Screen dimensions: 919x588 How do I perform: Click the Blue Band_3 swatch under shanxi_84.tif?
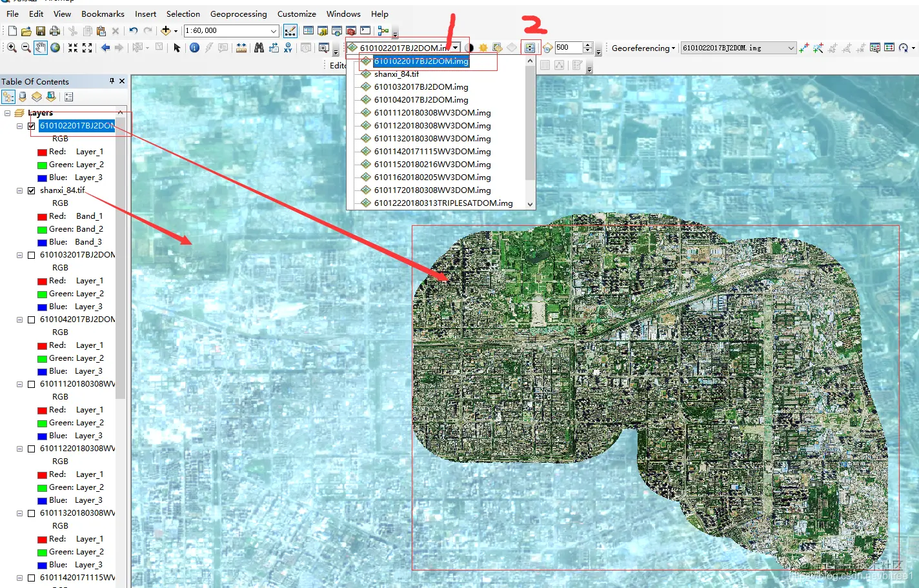point(42,243)
